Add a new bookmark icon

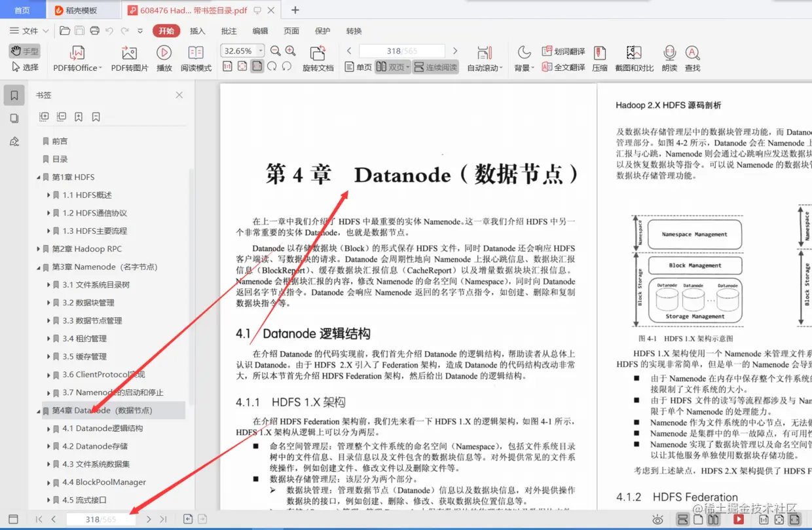(79, 117)
